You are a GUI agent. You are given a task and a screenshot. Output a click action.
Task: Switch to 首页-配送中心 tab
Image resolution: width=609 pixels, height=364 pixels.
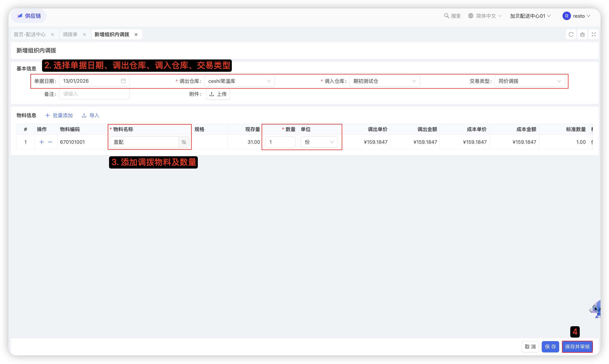30,34
